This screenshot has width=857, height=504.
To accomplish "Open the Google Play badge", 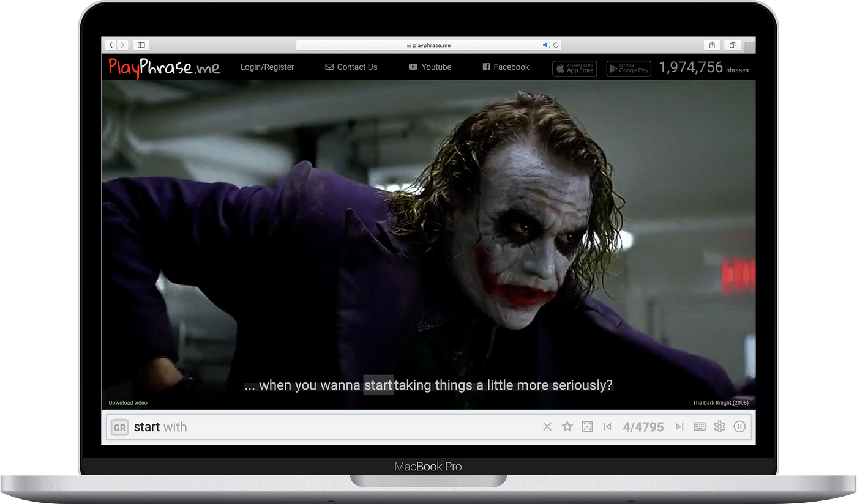I will click(629, 69).
